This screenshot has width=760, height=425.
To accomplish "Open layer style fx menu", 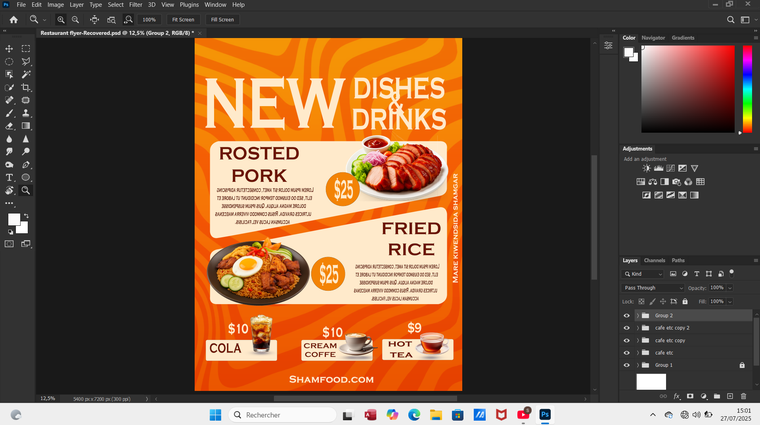I will pos(677,396).
